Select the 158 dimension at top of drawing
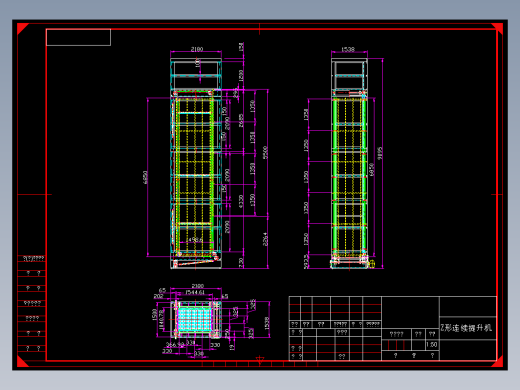This screenshot has width=520, height=390. (x=241, y=47)
